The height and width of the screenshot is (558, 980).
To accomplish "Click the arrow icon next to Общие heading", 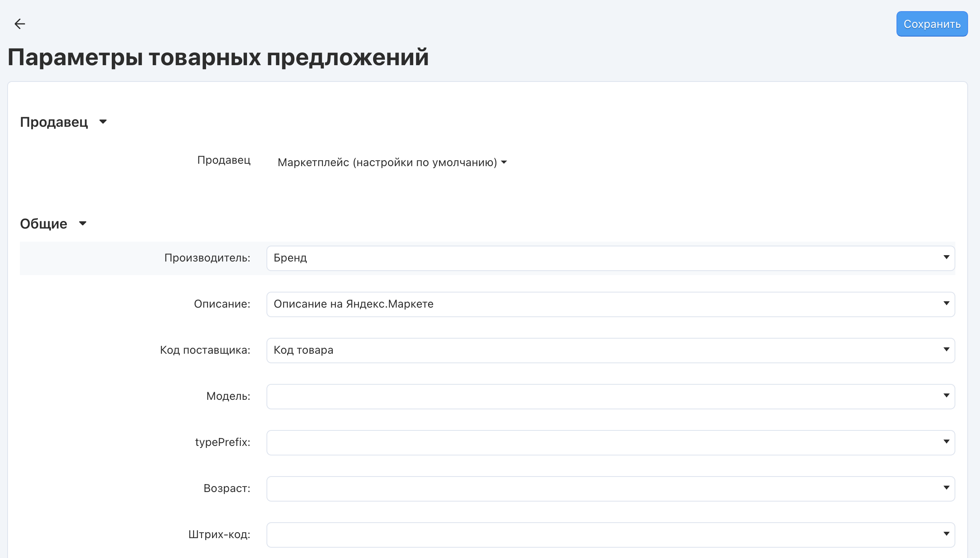I will coord(83,223).
